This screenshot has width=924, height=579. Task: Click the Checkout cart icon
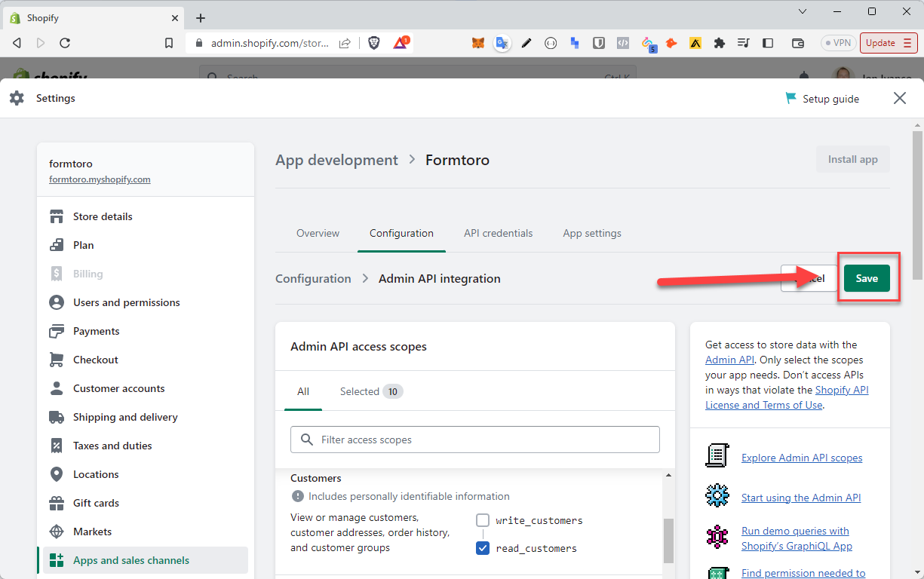(57, 360)
